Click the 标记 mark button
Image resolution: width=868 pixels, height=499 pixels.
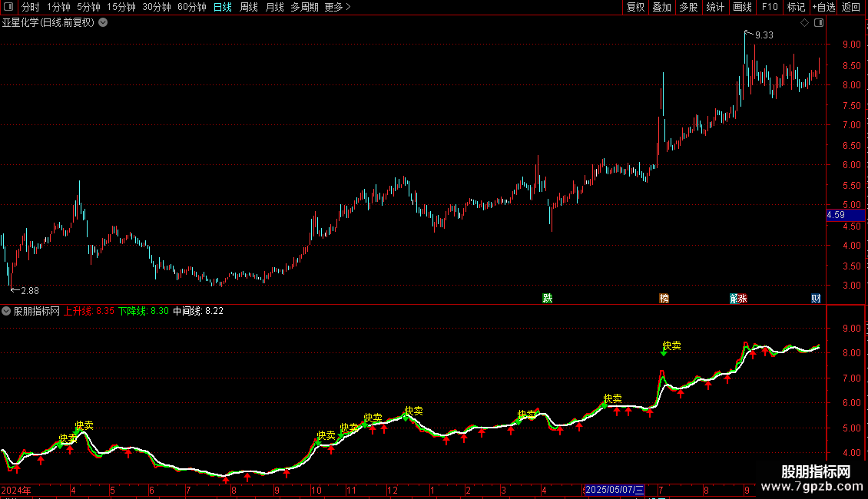point(796,7)
